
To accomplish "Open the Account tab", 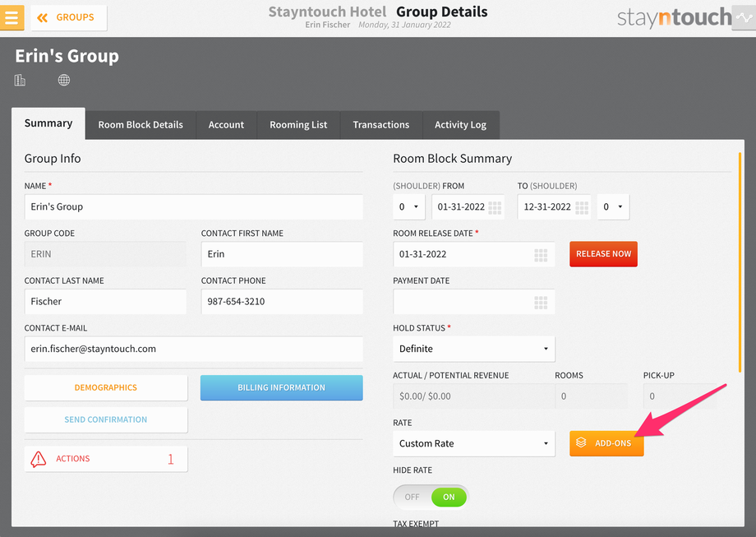I will click(x=226, y=125).
